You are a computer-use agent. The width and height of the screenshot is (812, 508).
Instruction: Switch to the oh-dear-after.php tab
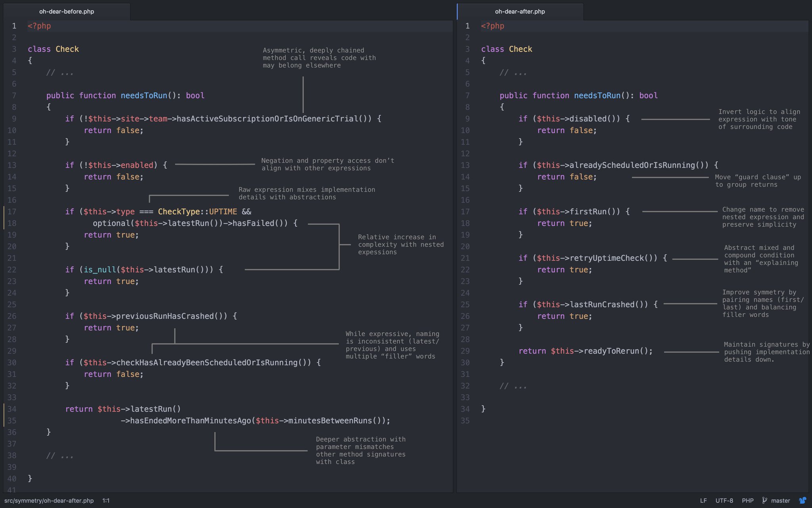coord(519,12)
